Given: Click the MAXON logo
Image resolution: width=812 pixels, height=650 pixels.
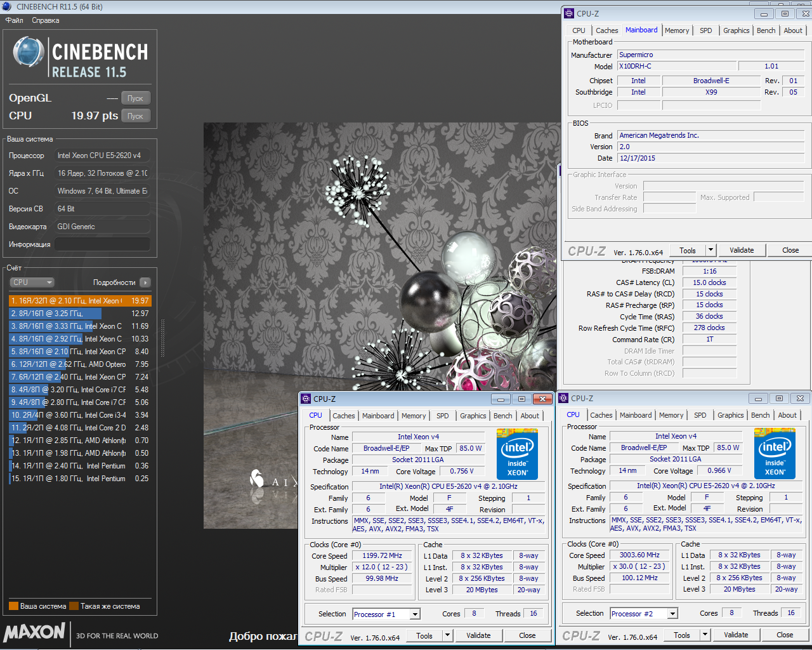Looking at the screenshot, I should pos(34,632).
